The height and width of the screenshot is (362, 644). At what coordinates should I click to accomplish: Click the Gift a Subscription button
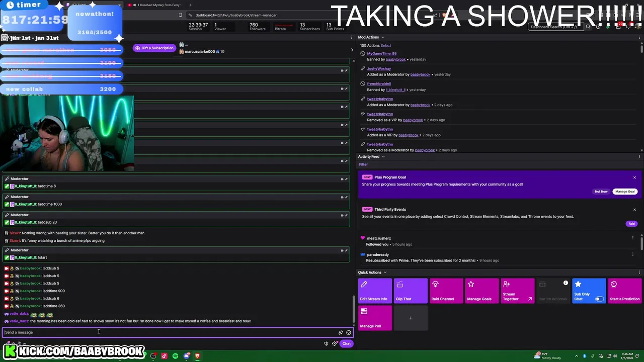154,48
